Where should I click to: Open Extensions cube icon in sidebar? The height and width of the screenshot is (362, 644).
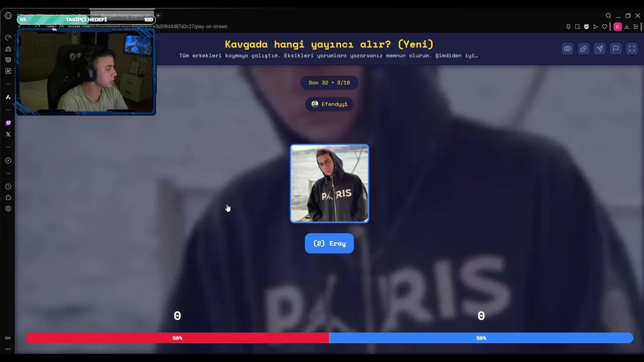[8, 198]
